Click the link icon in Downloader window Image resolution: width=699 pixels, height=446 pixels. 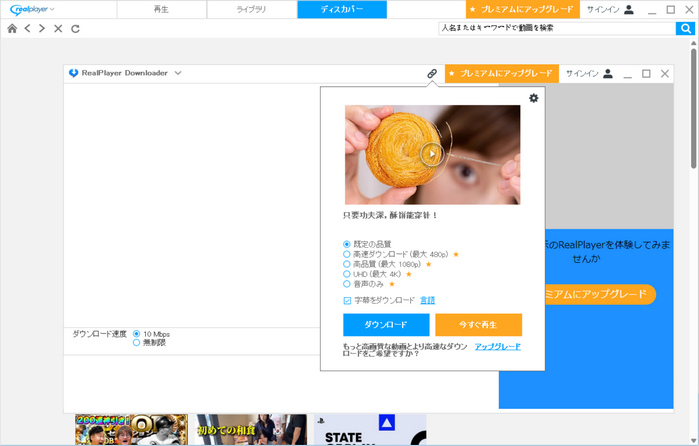[432, 74]
